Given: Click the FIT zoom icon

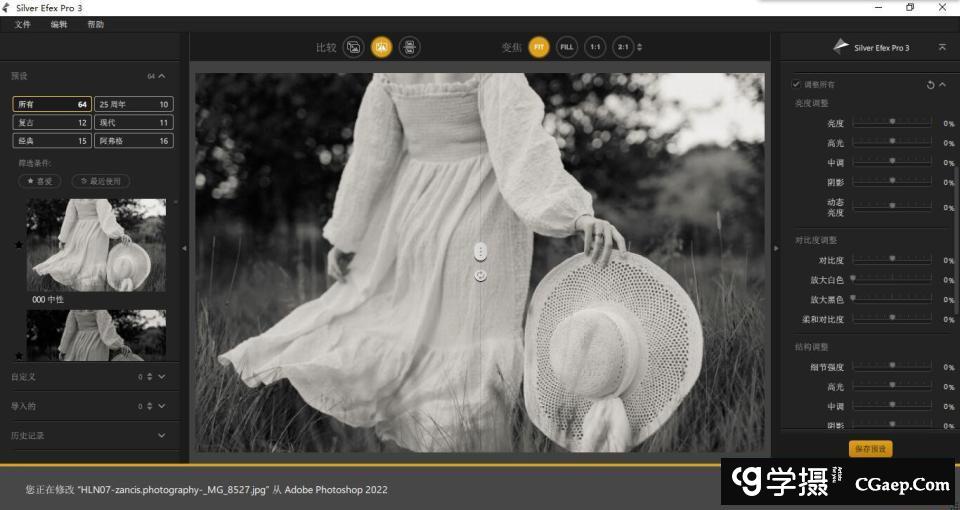Looking at the screenshot, I should click(x=539, y=47).
